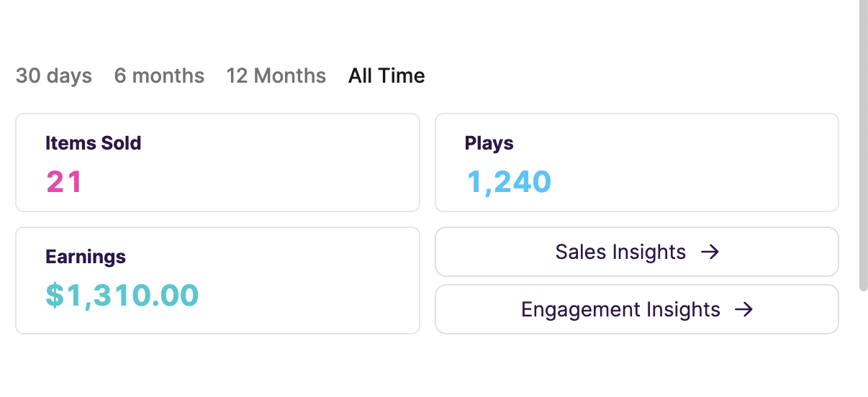This screenshot has width=868, height=397.
Task: Switch to the 6 months range
Action: [x=159, y=76]
